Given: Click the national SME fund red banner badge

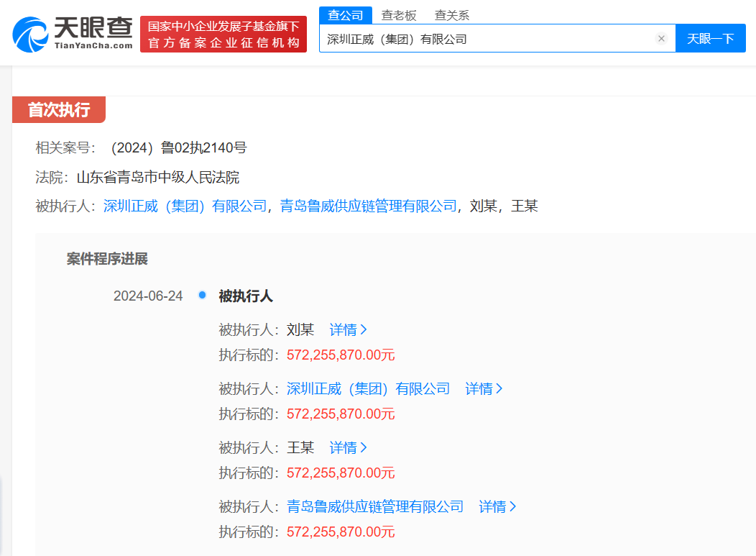Looking at the screenshot, I should coord(223,32).
